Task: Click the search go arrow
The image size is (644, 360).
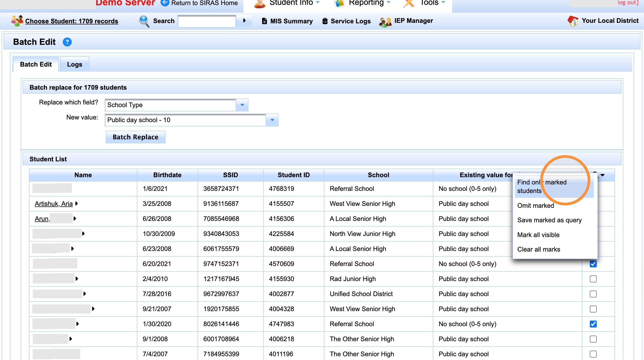Action: click(244, 21)
